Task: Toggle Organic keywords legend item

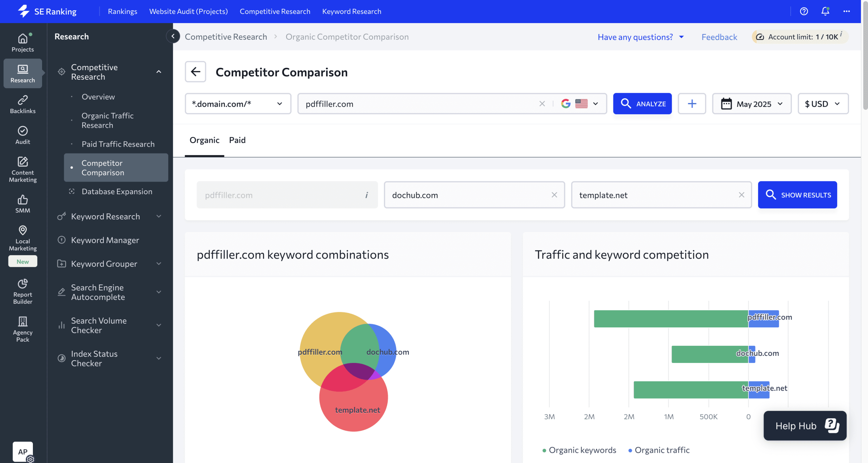Action: pyautogui.click(x=579, y=450)
